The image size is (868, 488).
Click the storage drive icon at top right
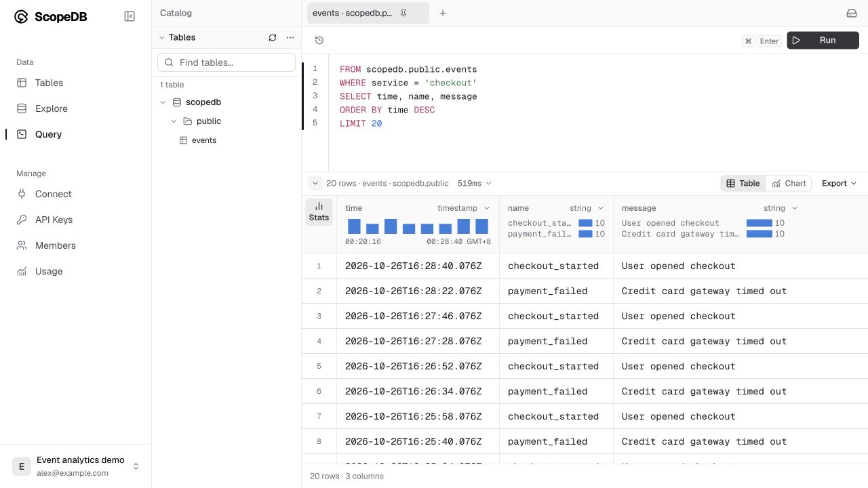(x=852, y=14)
